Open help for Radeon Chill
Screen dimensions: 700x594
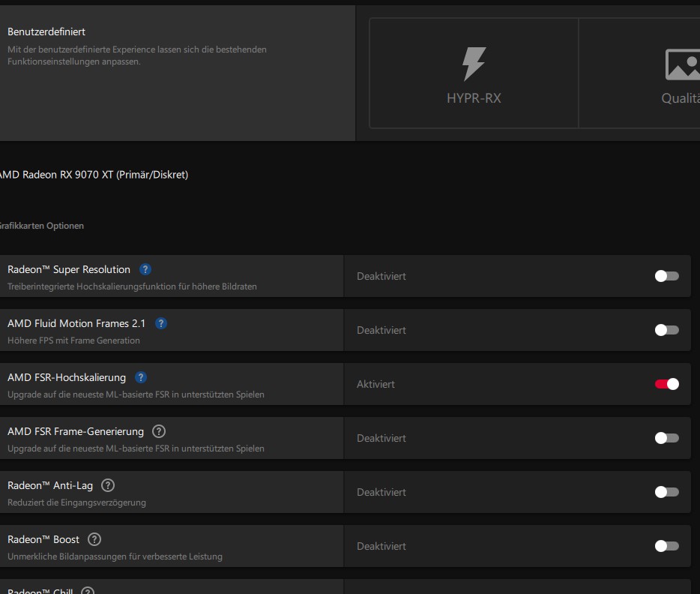(88, 591)
